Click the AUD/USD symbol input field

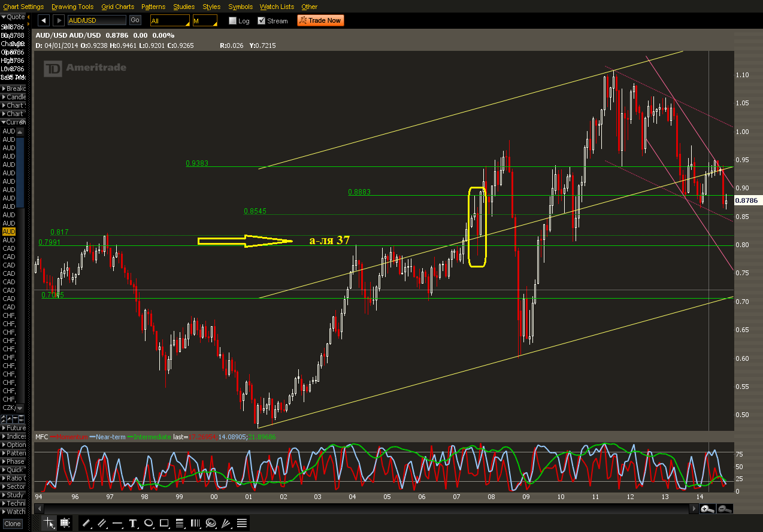pyautogui.click(x=97, y=20)
